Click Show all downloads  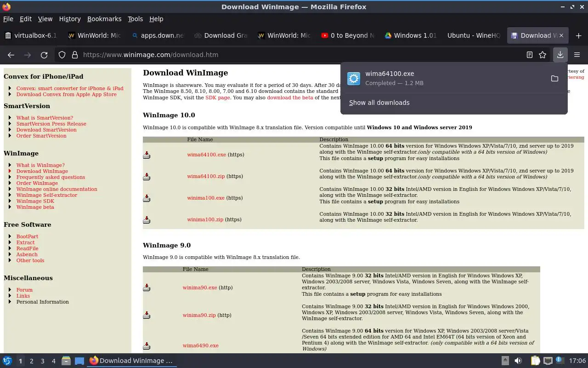(x=379, y=103)
